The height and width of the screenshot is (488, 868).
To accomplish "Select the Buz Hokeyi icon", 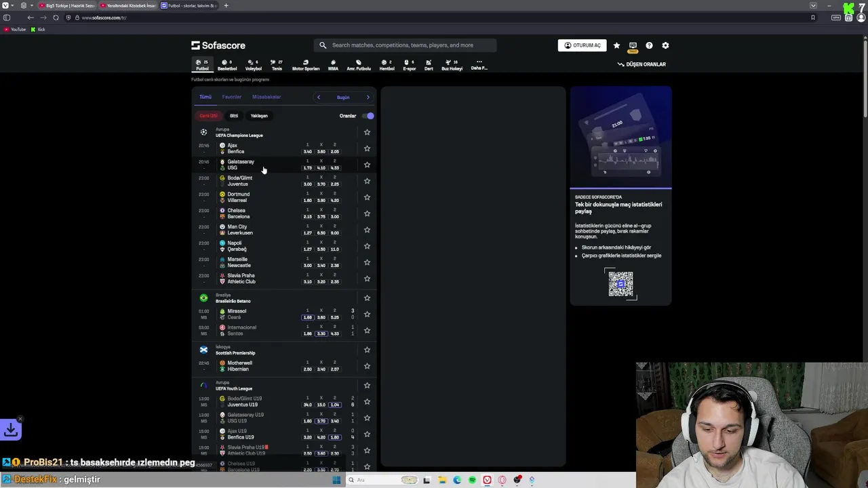I will tap(452, 65).
